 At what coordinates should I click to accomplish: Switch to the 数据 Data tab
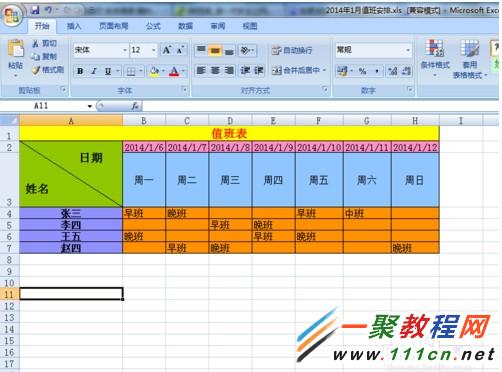coord(185,26)
